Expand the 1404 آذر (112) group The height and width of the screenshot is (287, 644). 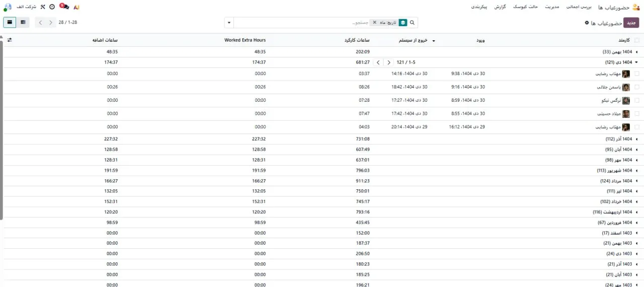pyautogui.click(x=621, y=139)
